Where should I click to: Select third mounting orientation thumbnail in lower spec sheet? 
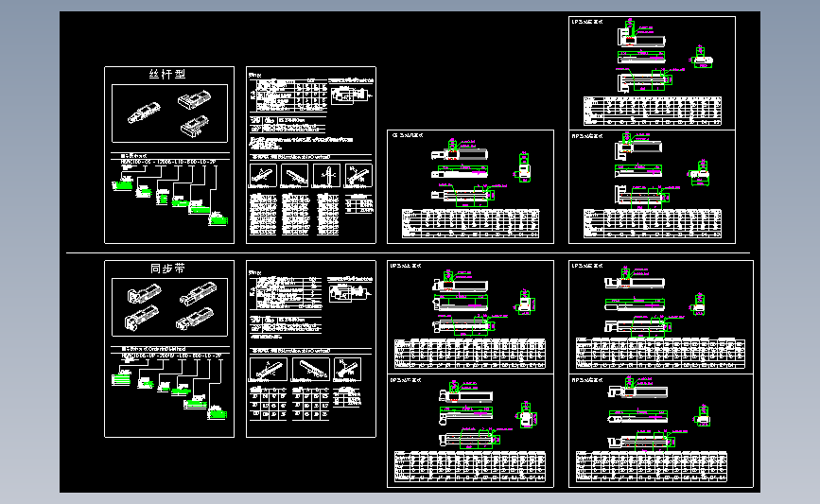pyautogui.click(x=347, y=369)
